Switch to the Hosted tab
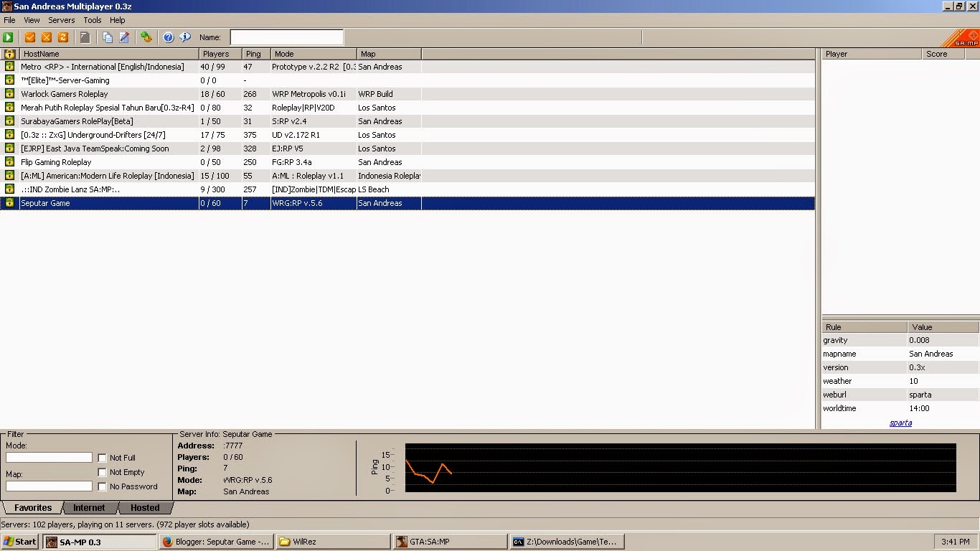 point(145,508)
